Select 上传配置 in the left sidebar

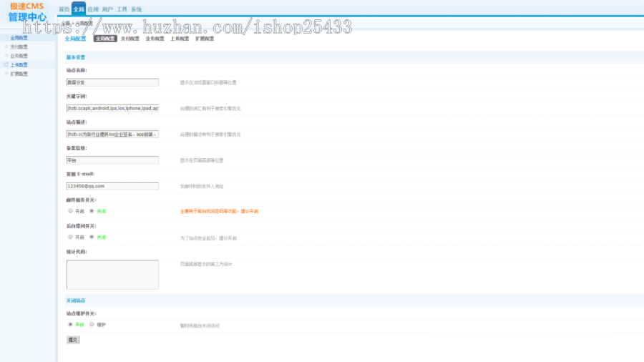click(19, 65)
